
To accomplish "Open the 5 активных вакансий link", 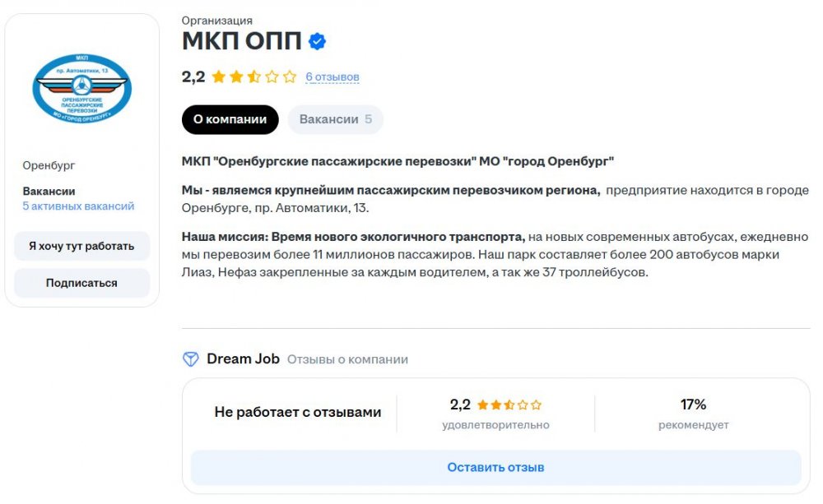I will click(x=78, y=206).
